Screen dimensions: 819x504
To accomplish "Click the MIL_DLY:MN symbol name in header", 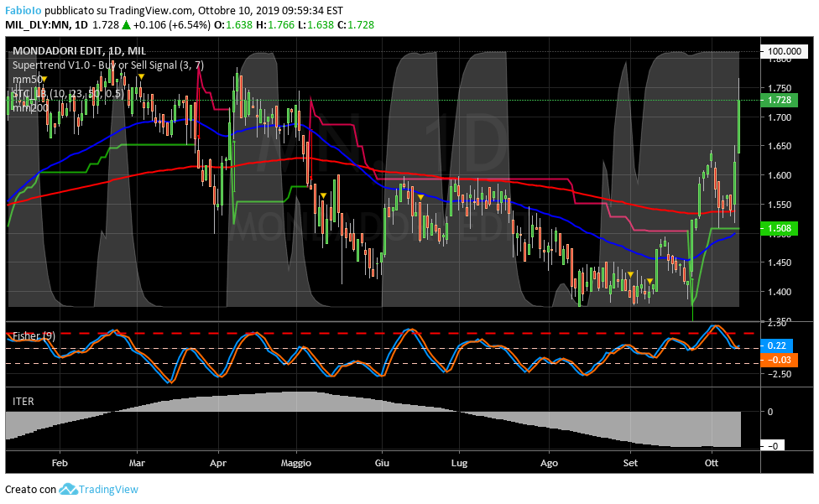I will pos(36,25).
